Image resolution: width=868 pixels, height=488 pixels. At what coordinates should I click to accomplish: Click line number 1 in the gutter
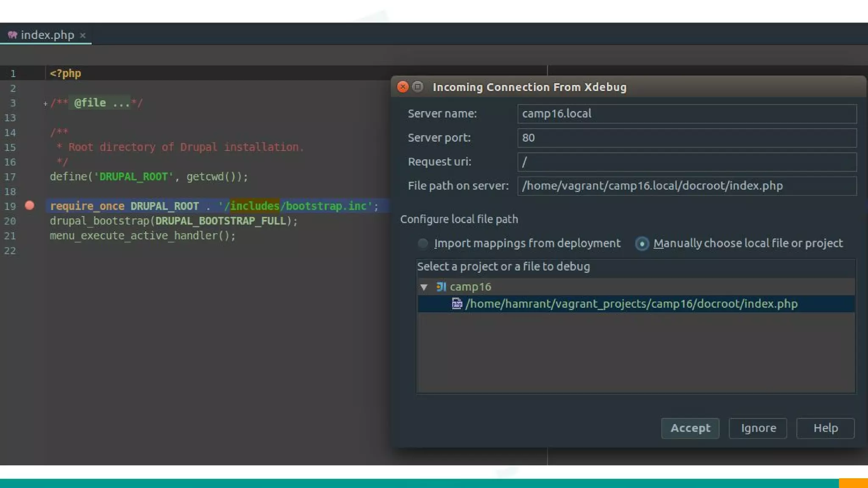tap(13, 74)
